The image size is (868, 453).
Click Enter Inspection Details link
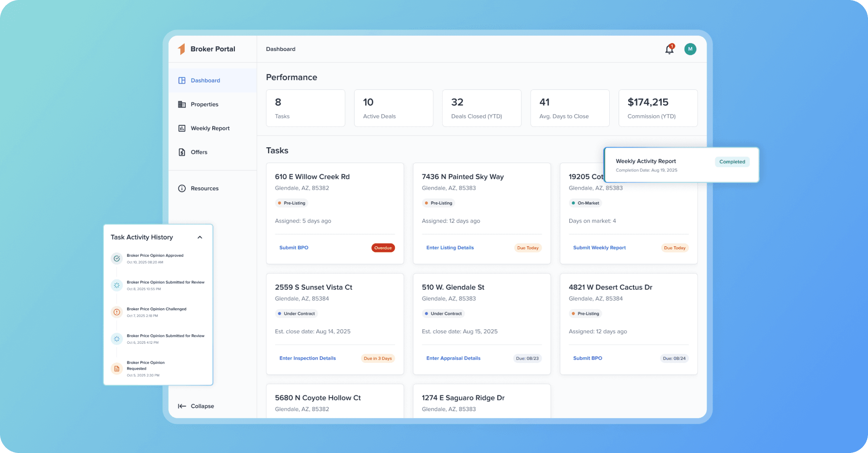(x=307, y=358)
